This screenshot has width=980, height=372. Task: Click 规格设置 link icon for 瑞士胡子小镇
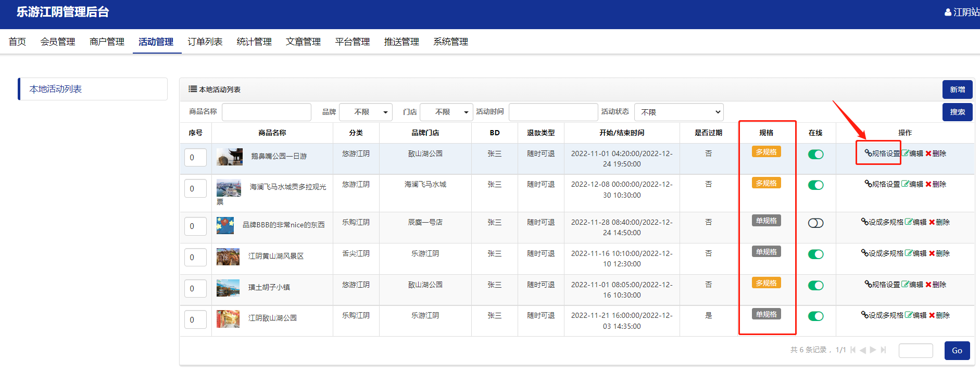868,285
